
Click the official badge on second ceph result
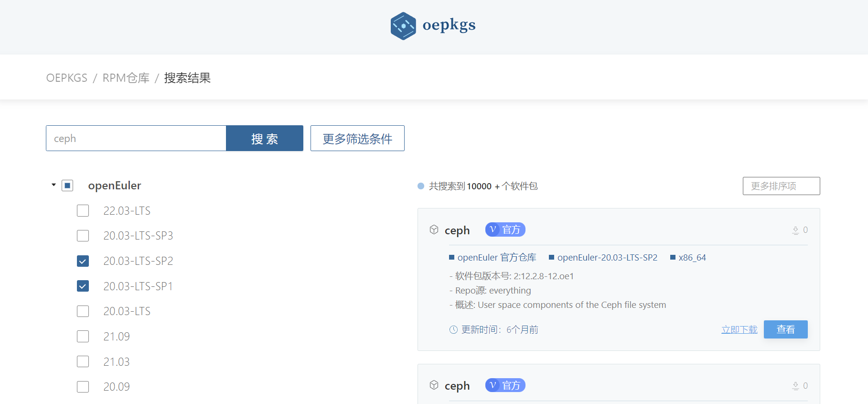click(x=505, y=385)
